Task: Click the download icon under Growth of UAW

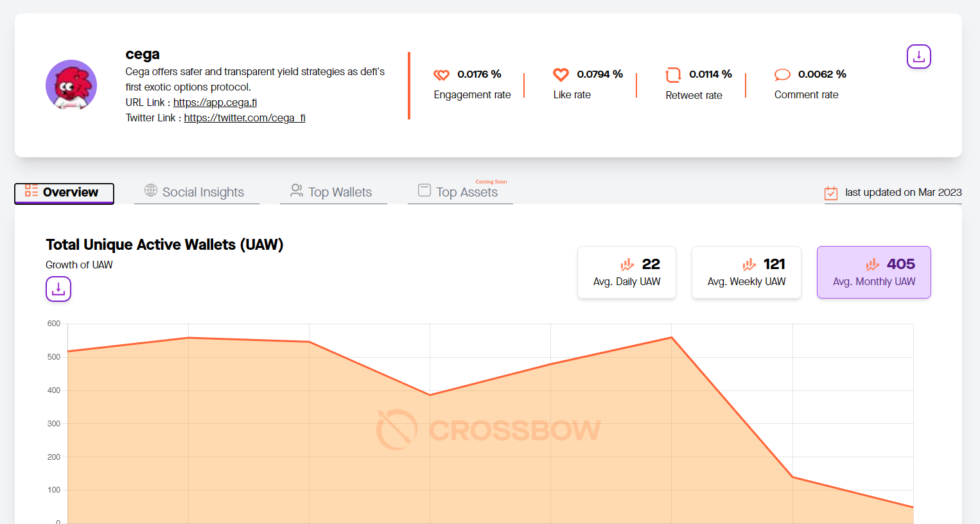Action: 58,289
